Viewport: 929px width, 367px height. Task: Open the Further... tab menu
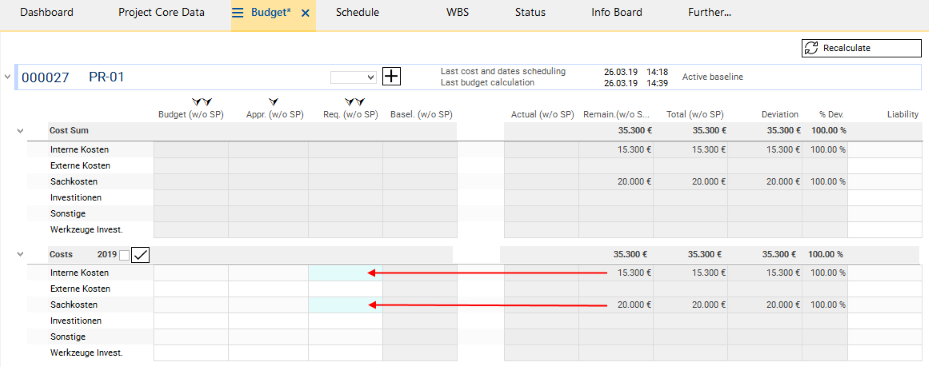coord(710,12)
